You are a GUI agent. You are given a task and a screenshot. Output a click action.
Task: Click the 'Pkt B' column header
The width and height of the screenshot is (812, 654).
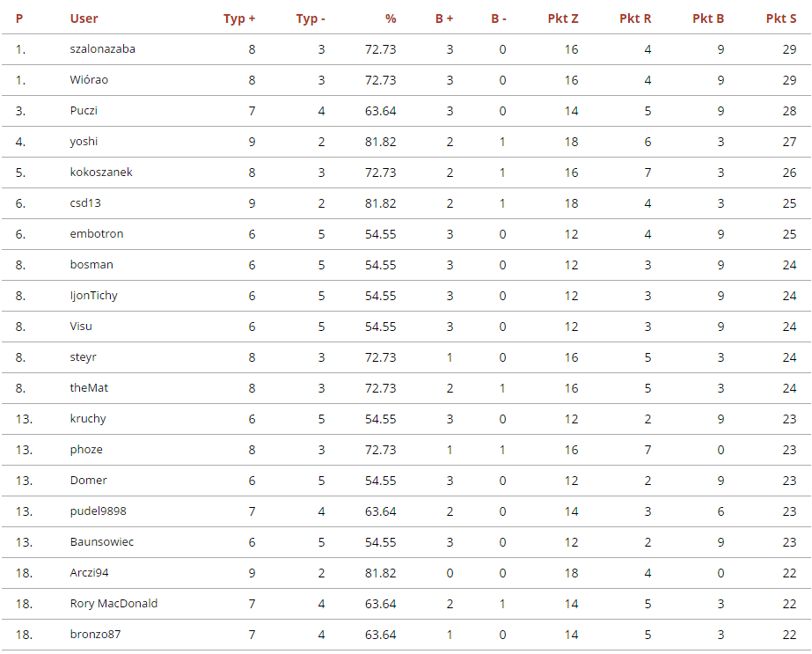coord(708,18)
